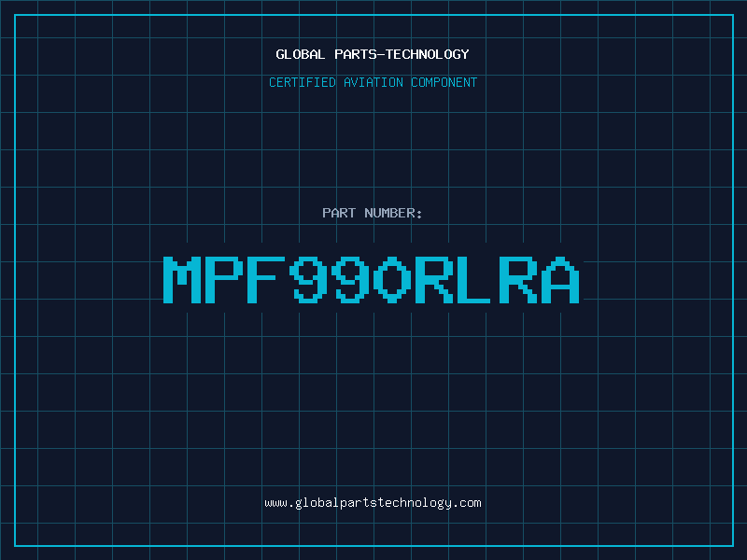Open the www.globalpartstechnology.com link

tap(373, 503)
